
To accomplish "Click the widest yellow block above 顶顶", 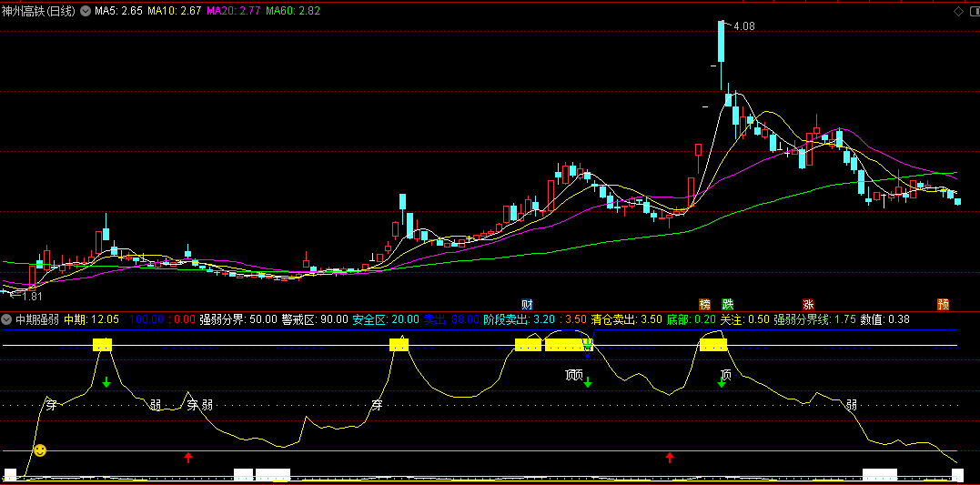I will [x=568, y=344].
